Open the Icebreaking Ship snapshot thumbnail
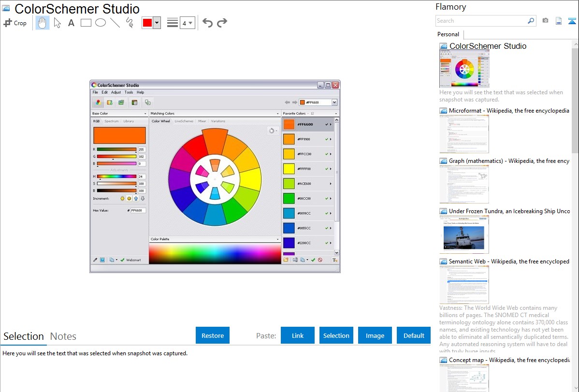This screenshot has height=392, width=579. click(x=464, y=234)
